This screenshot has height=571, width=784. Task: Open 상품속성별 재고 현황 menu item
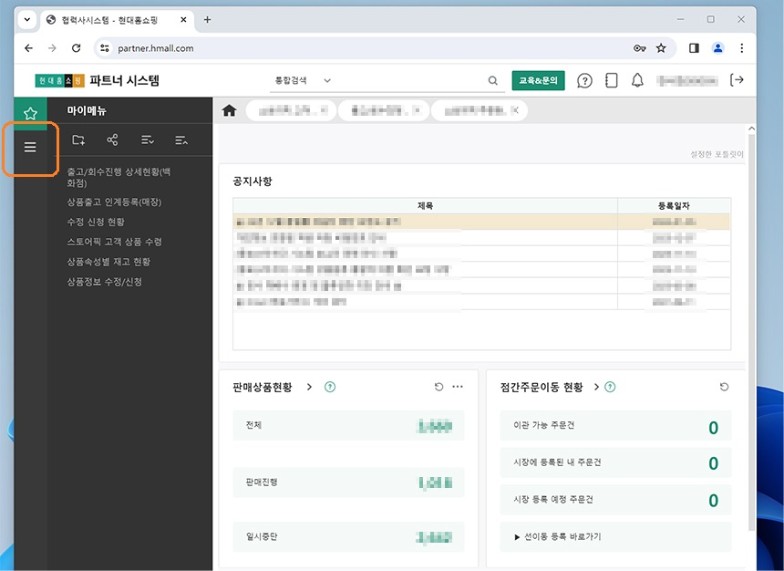108,262
